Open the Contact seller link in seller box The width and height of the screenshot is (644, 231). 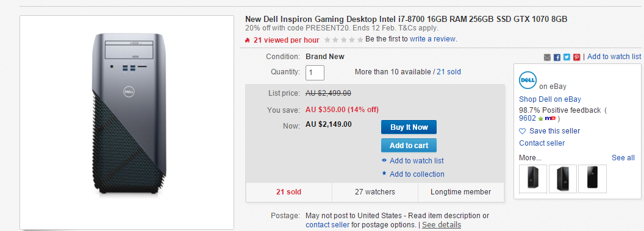(542, 143)
